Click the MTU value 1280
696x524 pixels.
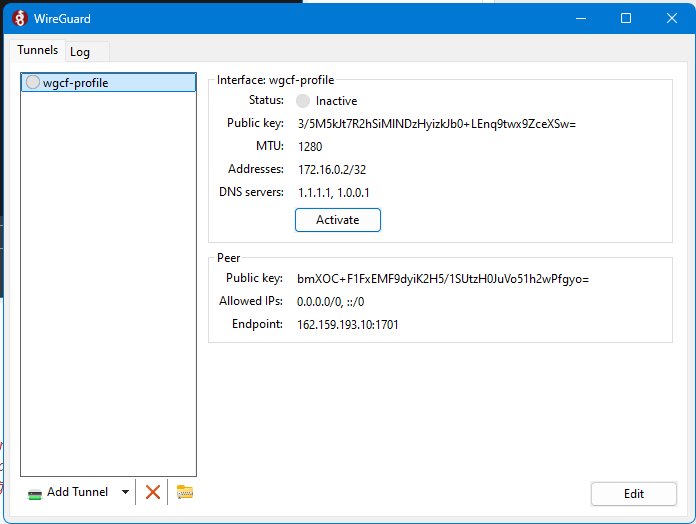click(x=310, y=146)
